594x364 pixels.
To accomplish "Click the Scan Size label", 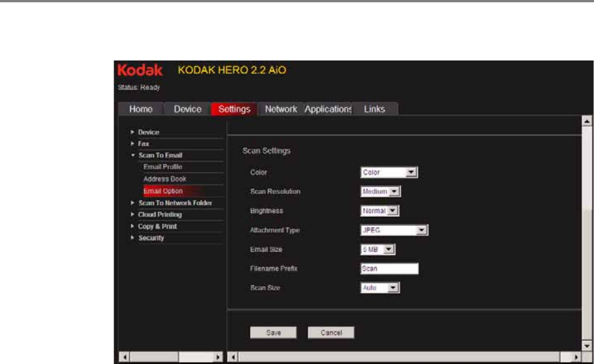I will pyautogui.click(x=265, y=288).
